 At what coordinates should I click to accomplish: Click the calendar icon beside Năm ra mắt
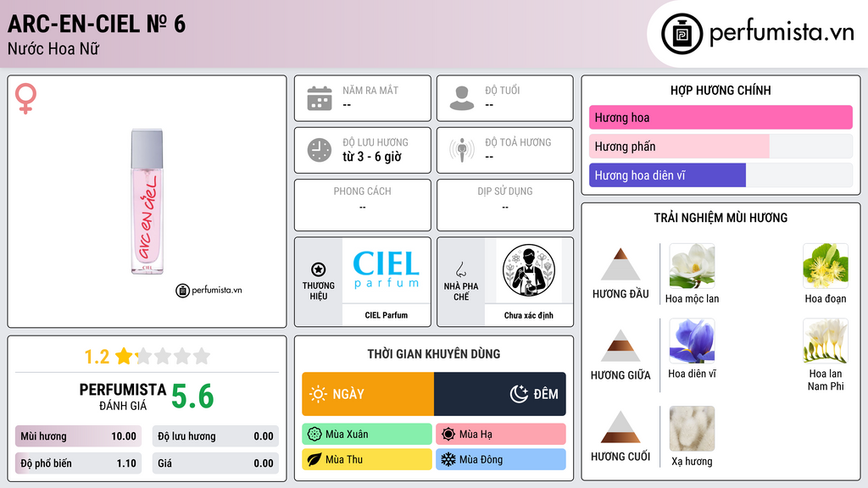[320, 98]
